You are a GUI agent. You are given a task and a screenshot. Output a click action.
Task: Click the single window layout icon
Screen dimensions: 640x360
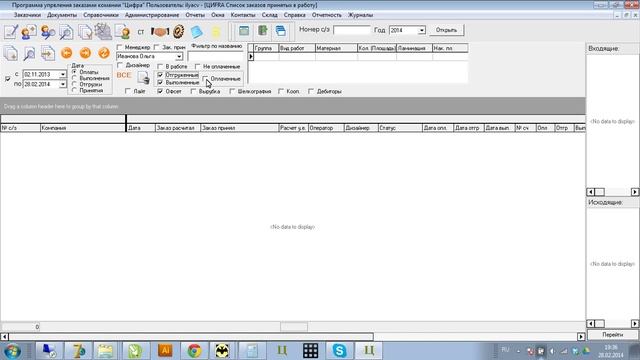(244, 31)
